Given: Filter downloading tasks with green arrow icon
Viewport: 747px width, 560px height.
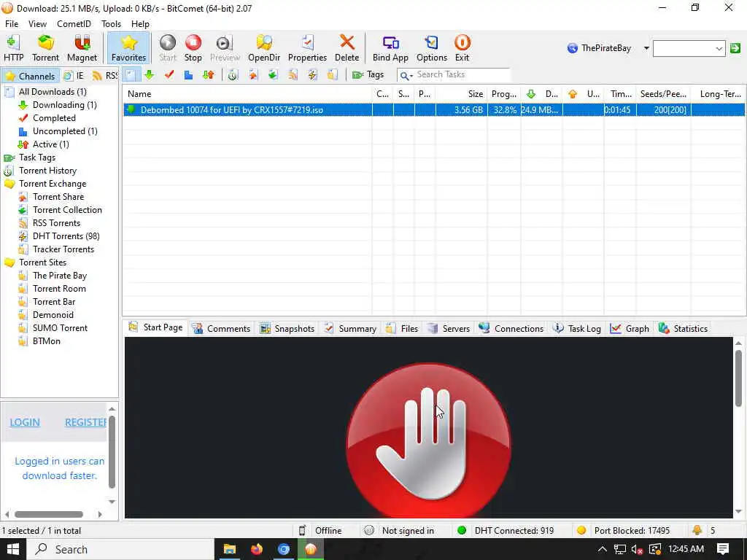Looking at the screenshot, I should (x=149, y=75).
